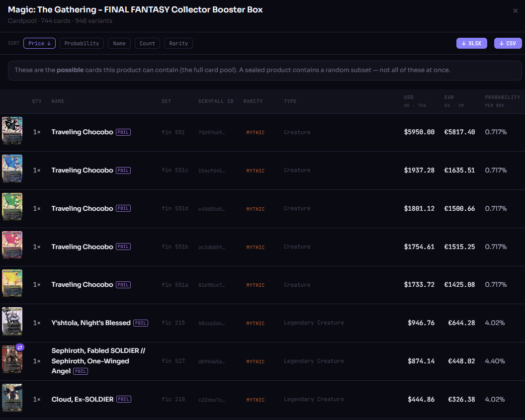
Task: Click Scryfall ID 81690ce7…
Action: 211,285
